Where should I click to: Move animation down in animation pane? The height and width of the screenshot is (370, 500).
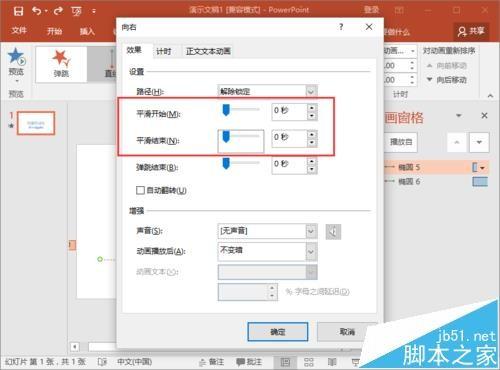(x=479, y=142)
